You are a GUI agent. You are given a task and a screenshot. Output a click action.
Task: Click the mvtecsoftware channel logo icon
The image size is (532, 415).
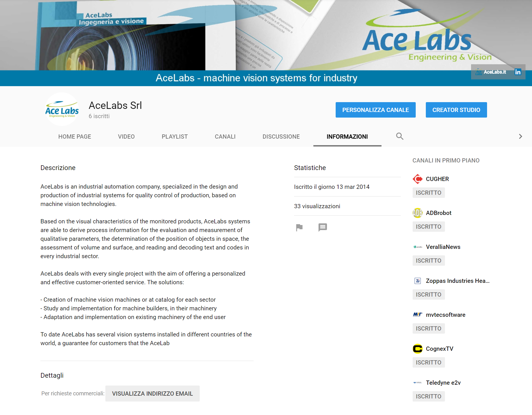(x=418, y=315)
